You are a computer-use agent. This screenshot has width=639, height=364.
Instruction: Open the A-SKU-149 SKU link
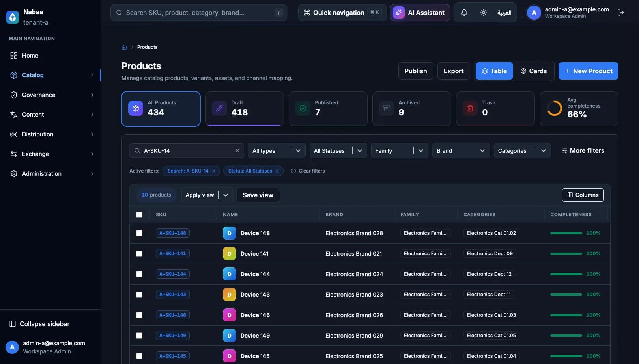point(173,336)
